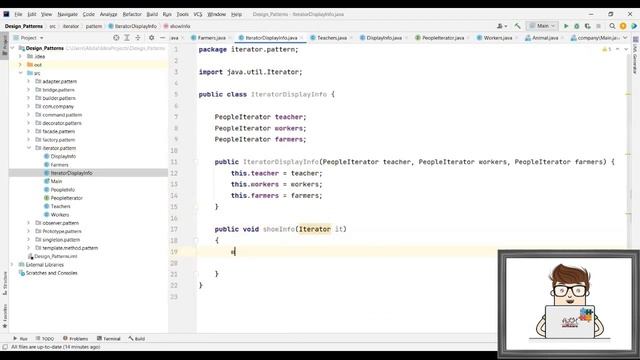
Task: Open Search Everywhere magnifier icon
Action: [x=612, y=26]
